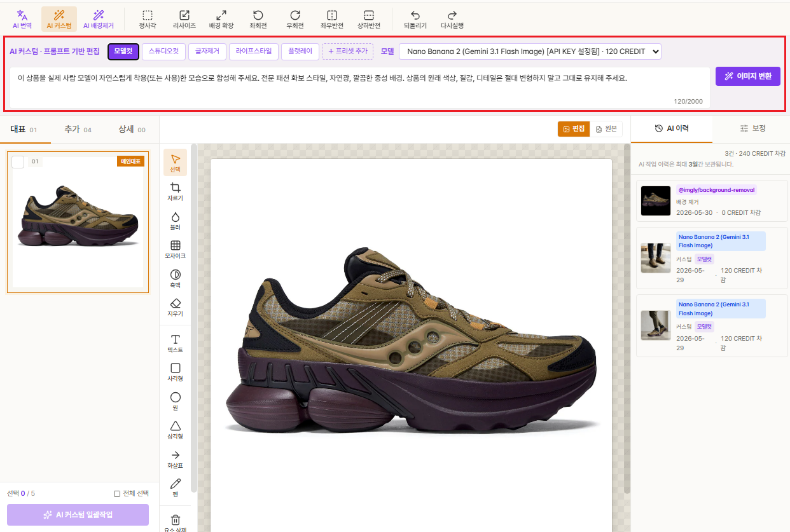This screenshot has height=532, width=790.
Task: Open the 2026-05-29 모델컷 history entry with olive trousers
Action: 712,325
